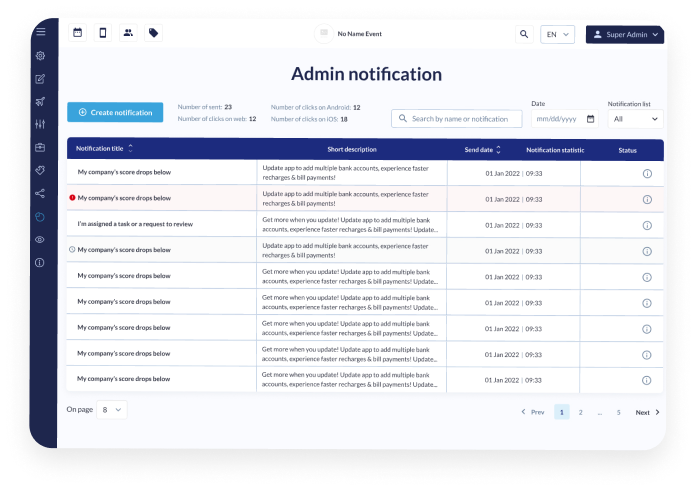
Task: Open the On page 8 dropdown
Action: [x=112, y=410]
